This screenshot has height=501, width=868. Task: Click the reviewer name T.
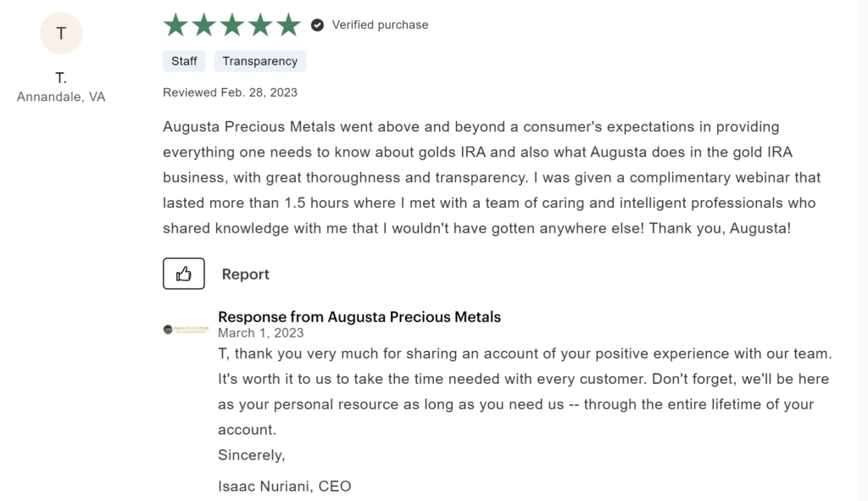(x=61, y=77)
